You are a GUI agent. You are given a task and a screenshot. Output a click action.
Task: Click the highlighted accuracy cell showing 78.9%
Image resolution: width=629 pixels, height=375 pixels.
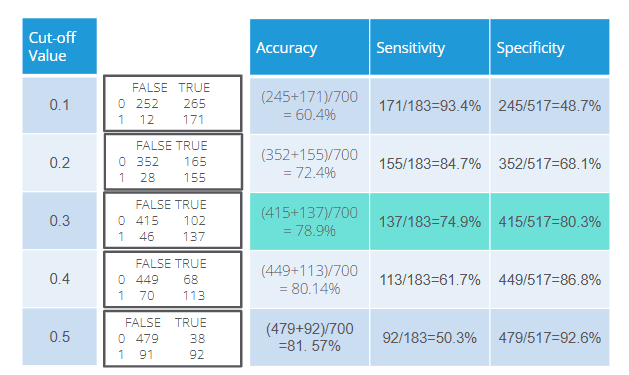[309, 221]
